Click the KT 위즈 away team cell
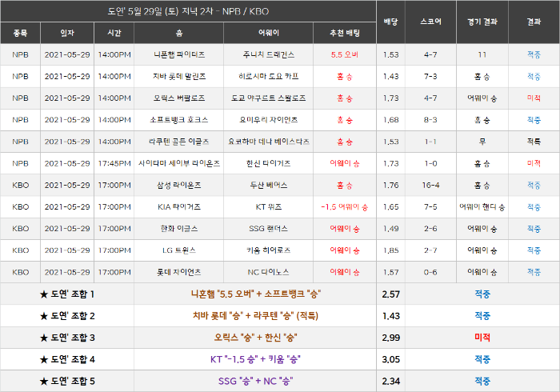560x392 pixels. click(x=269, y=207)
